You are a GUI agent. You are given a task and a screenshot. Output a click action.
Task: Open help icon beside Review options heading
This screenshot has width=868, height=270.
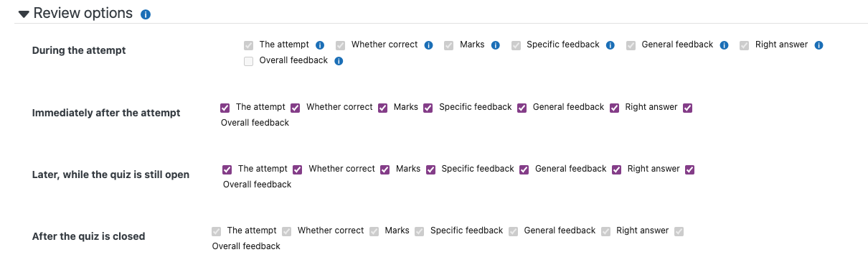pos(146,14)
